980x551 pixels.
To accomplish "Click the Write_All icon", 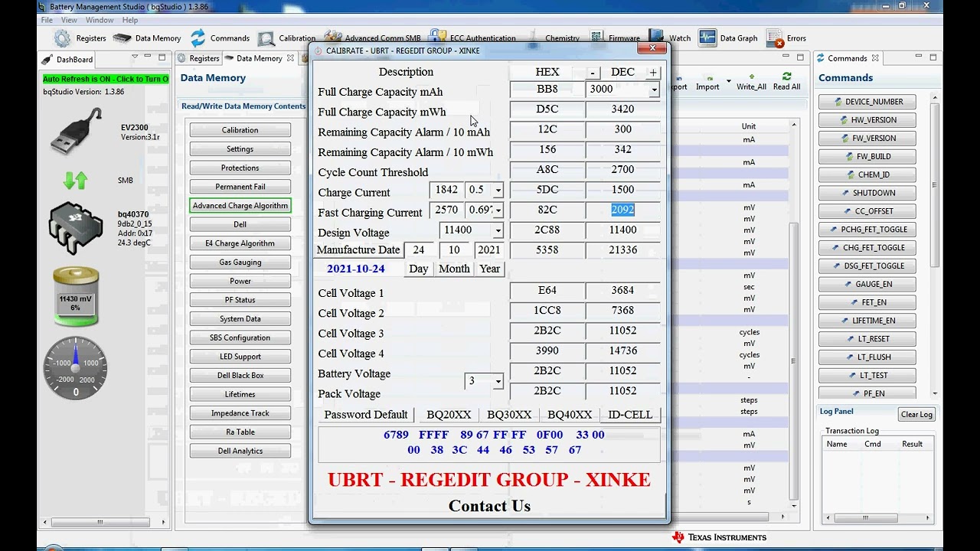I will pyautogui.click(x=751, y=82).
